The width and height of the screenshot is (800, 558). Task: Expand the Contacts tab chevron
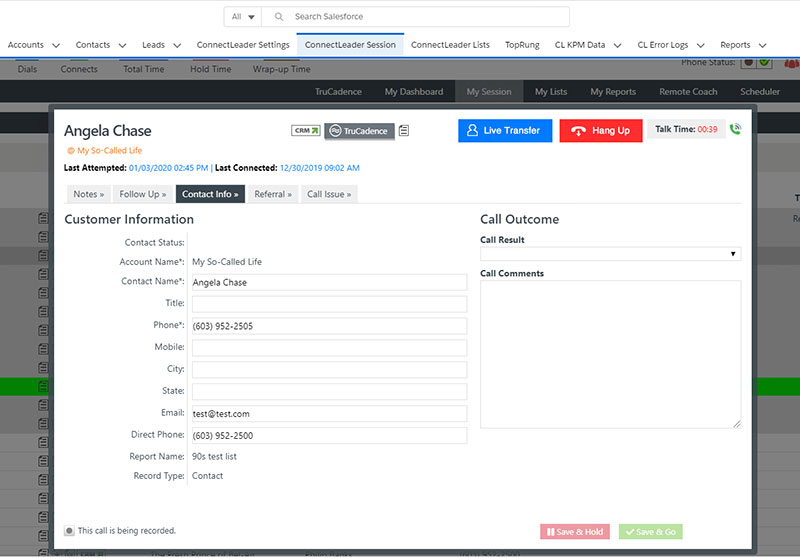[x=122, y=45]
